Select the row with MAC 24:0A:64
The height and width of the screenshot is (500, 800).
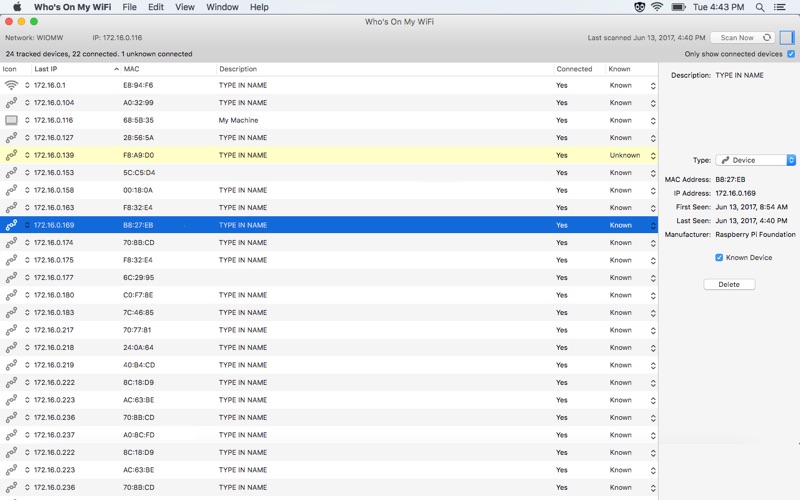click(x=329, y=347)
